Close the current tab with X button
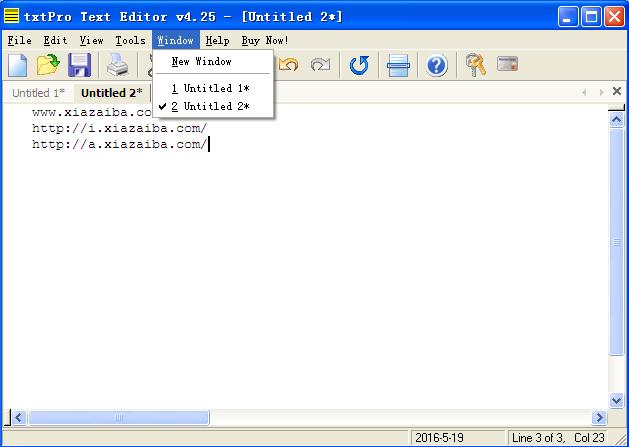Viewport: 629px width, 447px height. (617, 91)
